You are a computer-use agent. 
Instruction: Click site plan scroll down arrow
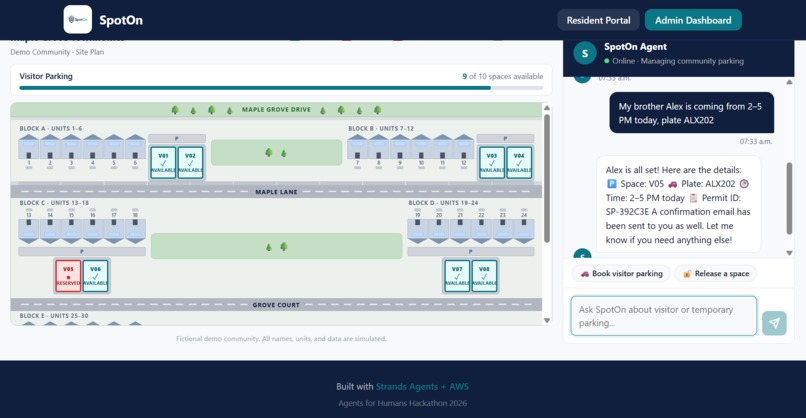[x=547, y=320]
